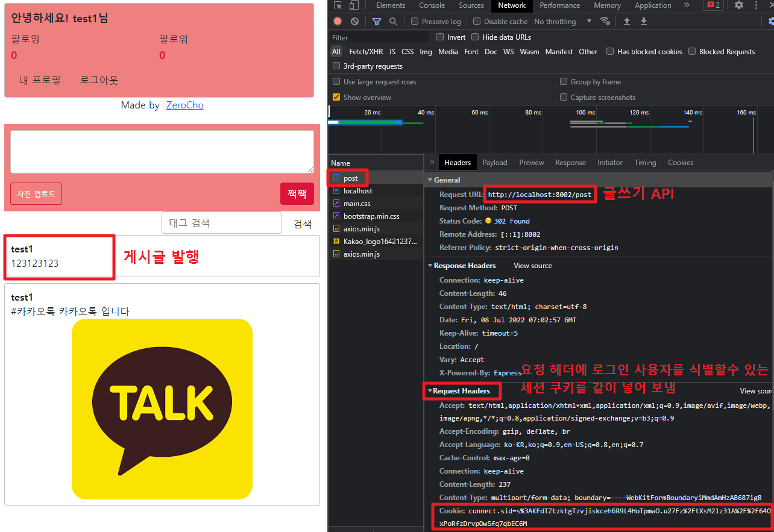The height and width of the screenshot is (532, 774).
Task: Enable the Disable cache checkbox
Action: (x=477, y=21)
